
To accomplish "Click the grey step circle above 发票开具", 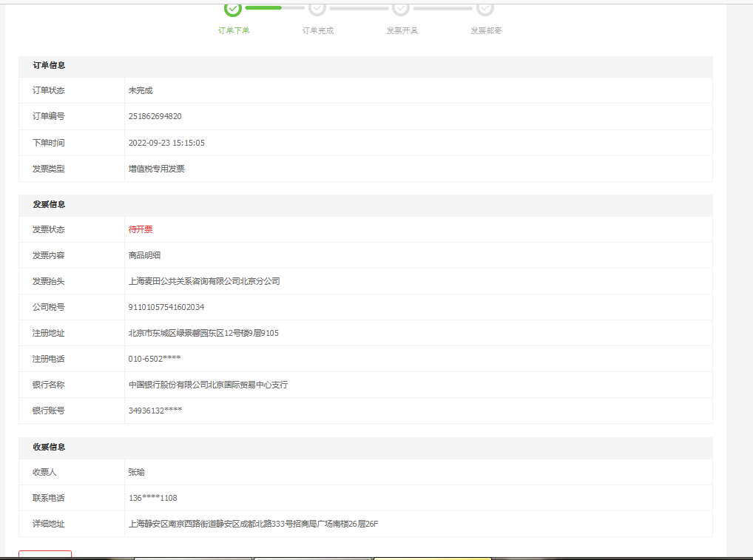I will click(401, 8).
